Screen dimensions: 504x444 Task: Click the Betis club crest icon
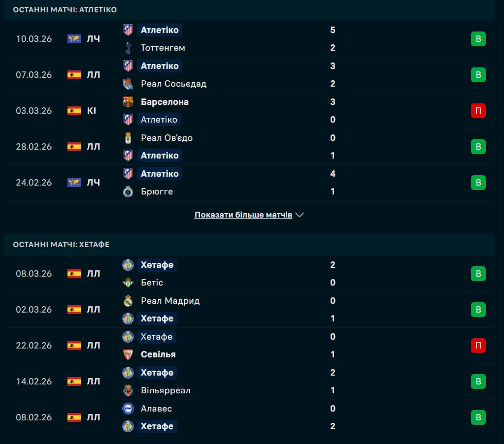click(x=128, y=283)
